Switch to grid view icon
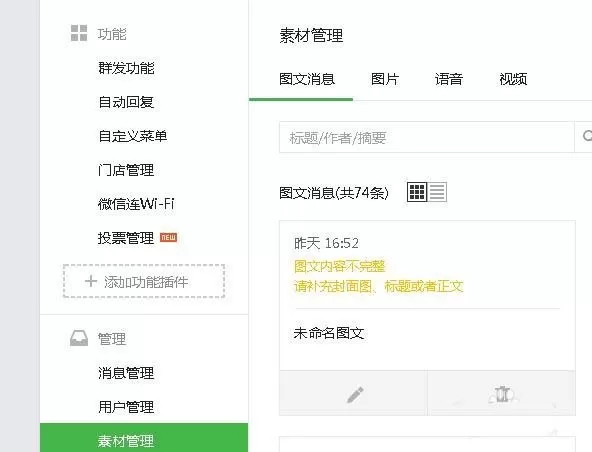 (417, 192)
